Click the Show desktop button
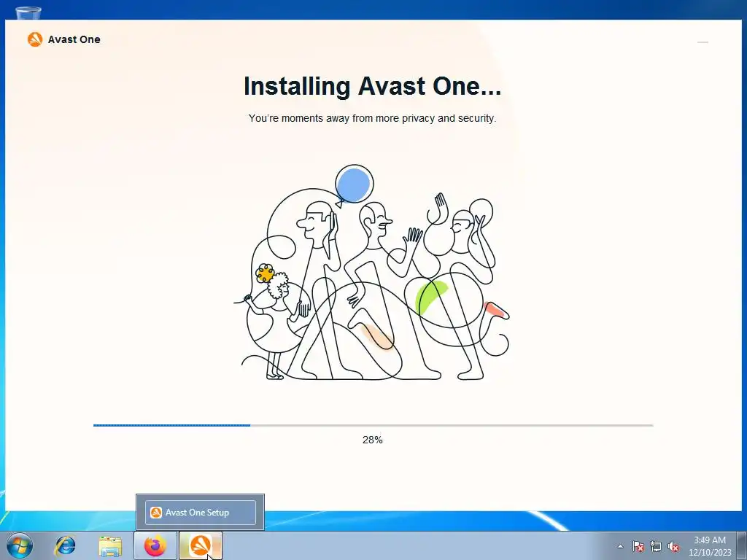 (743, 545)
